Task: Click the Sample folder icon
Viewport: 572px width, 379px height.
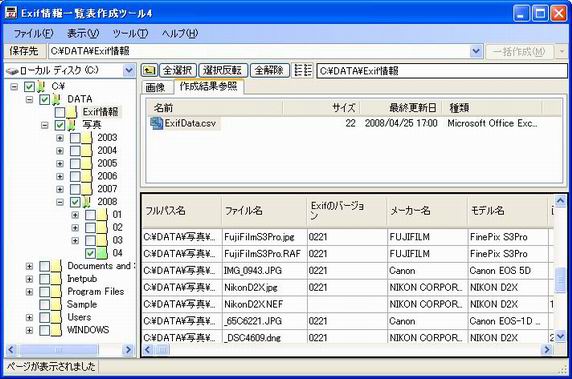Action: point(56,304)
